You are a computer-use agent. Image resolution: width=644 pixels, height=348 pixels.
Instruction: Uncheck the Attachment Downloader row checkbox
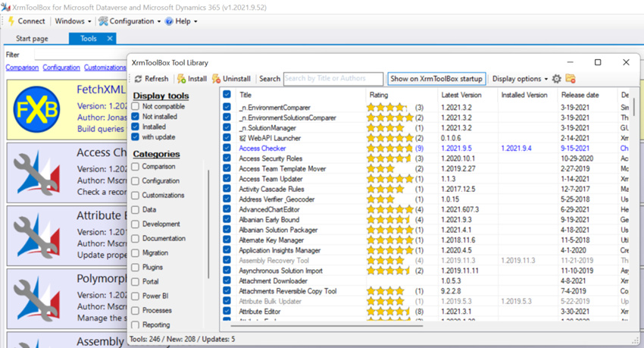[227, 281]
